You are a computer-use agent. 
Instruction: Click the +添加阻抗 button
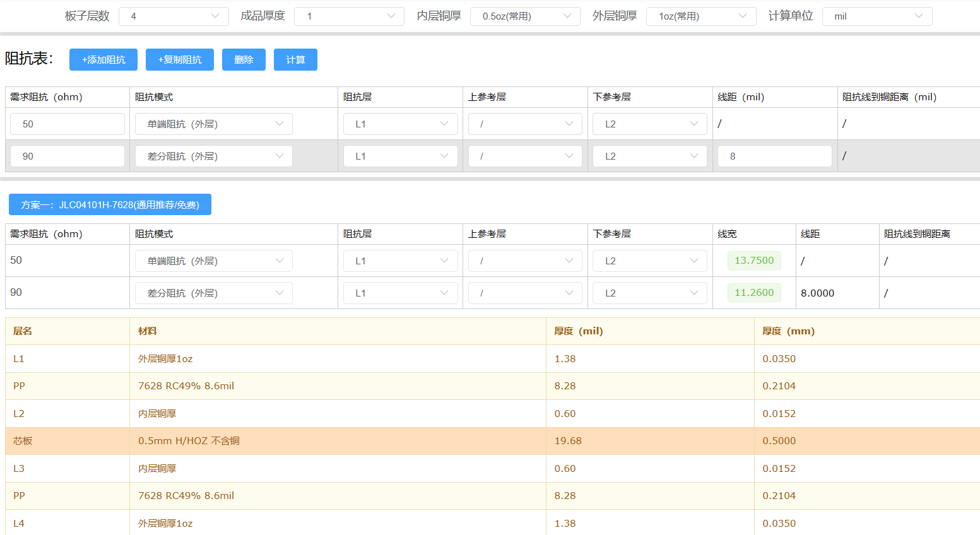tap(103, 59)
